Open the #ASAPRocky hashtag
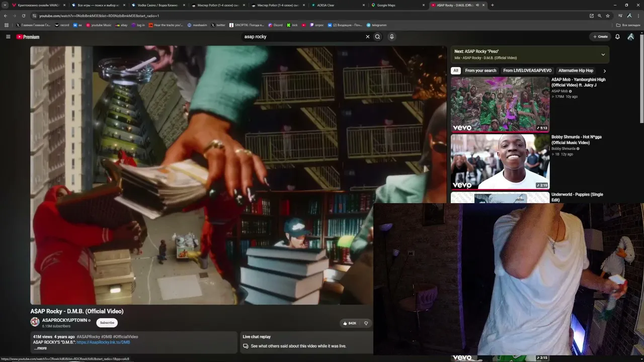644x362 pixels. 89,337
